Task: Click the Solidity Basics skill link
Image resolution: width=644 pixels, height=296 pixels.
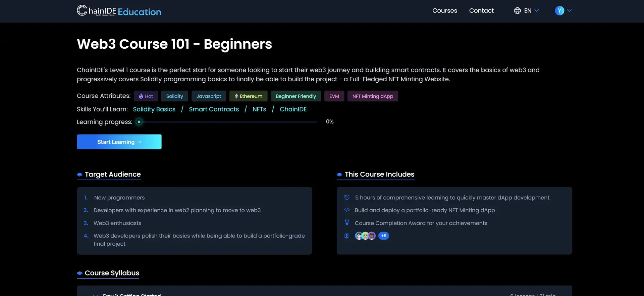Action: point(154,109)
